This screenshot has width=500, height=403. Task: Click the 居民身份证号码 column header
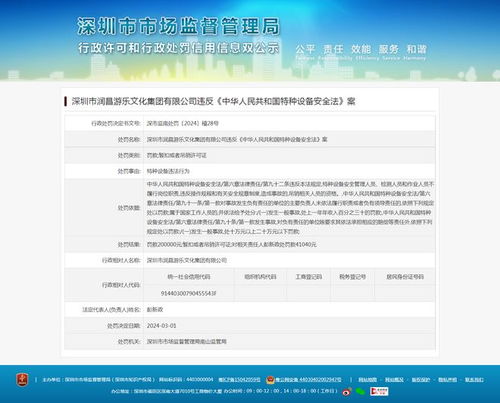[x=405, y=277]
